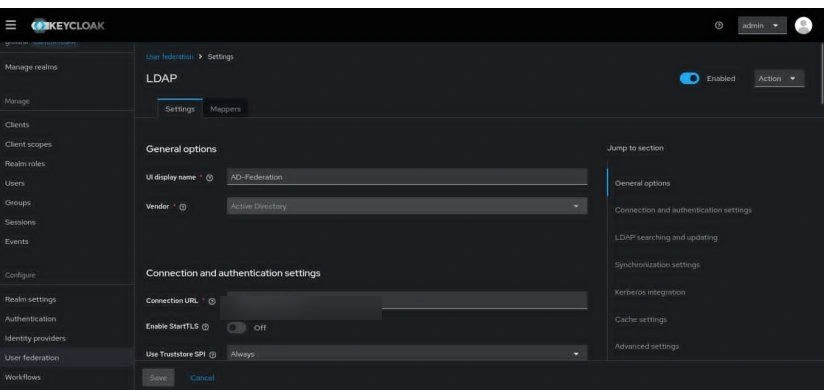Show help for Enable StartTLS
Viewport: 828px width, 390px height.
pos(205,327)
